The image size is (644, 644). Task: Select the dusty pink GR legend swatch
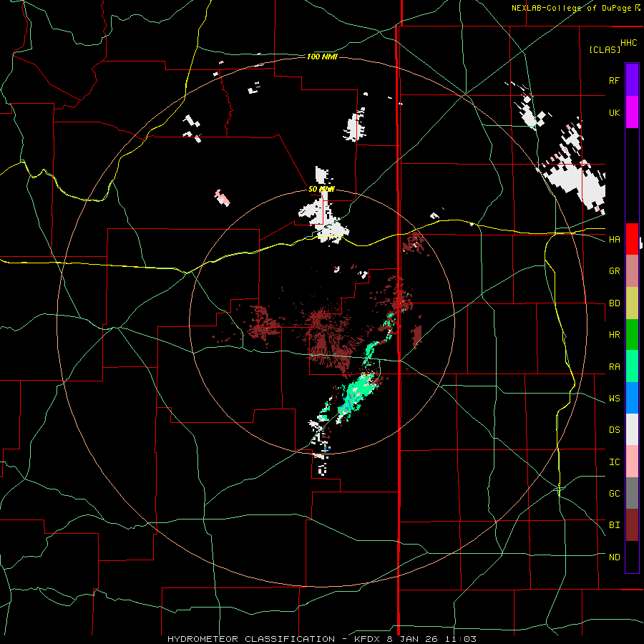click(632, 270)
